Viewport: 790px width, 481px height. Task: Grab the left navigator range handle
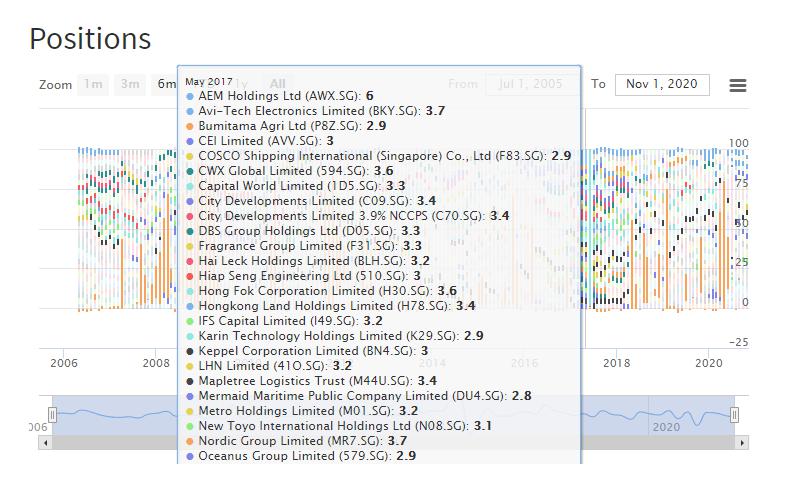52,415
